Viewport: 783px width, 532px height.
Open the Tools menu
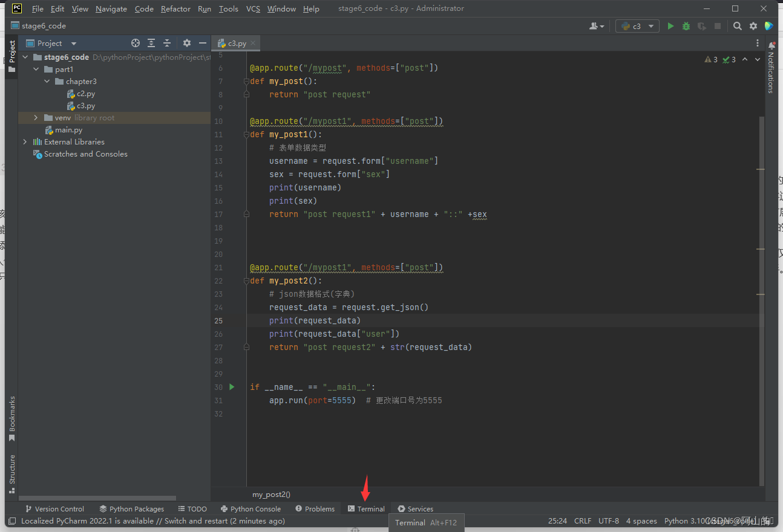coord(229,9)
